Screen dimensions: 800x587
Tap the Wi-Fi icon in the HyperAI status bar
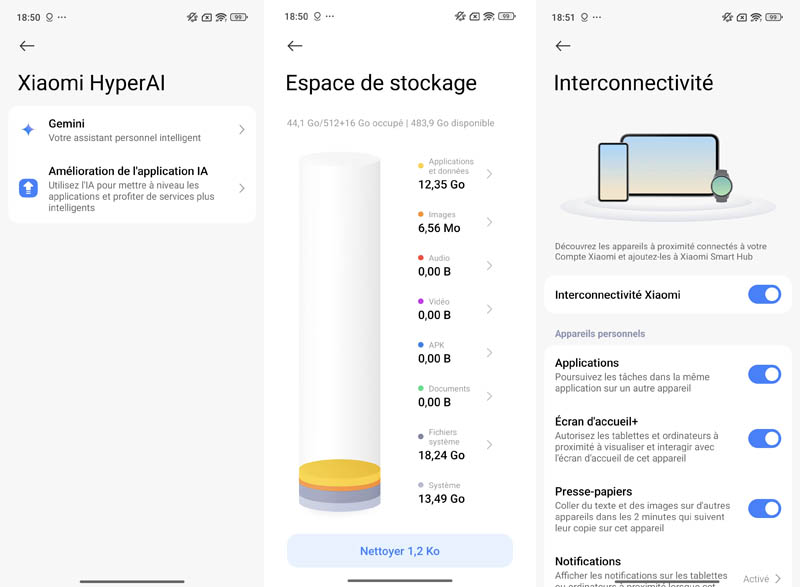[x=221, y=17]
